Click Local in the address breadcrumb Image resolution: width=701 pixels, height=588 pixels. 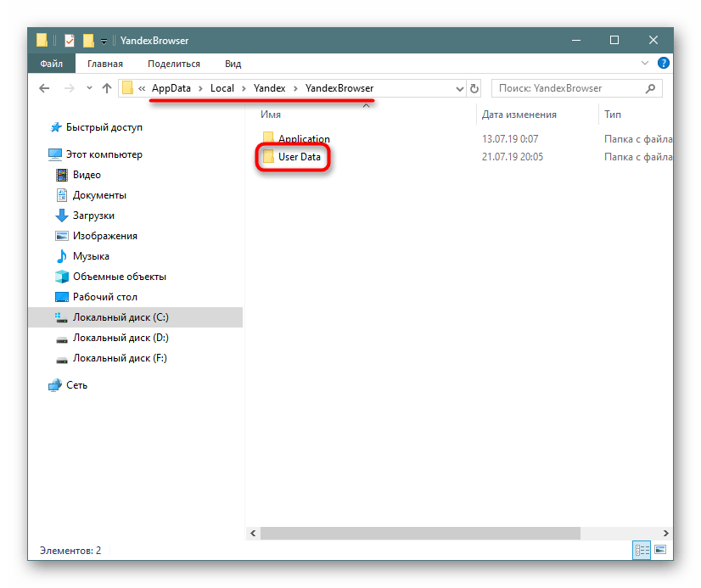(x=222, y=88)
